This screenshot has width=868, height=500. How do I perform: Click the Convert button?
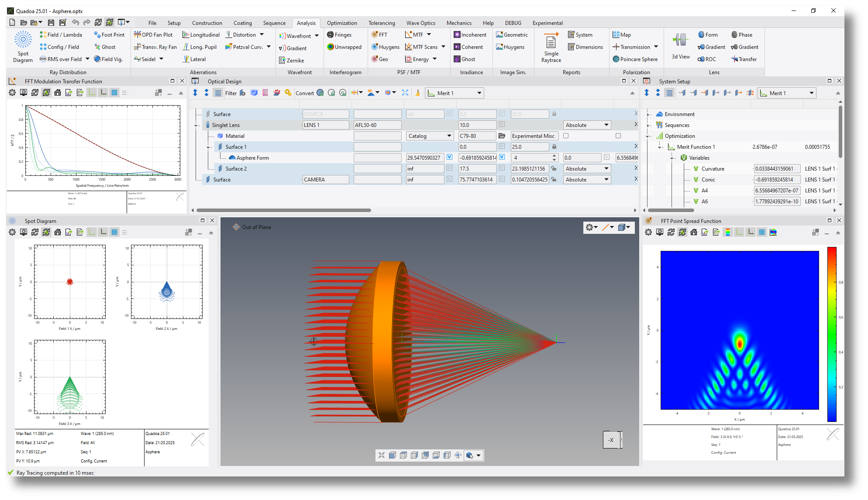click(304, 93)
